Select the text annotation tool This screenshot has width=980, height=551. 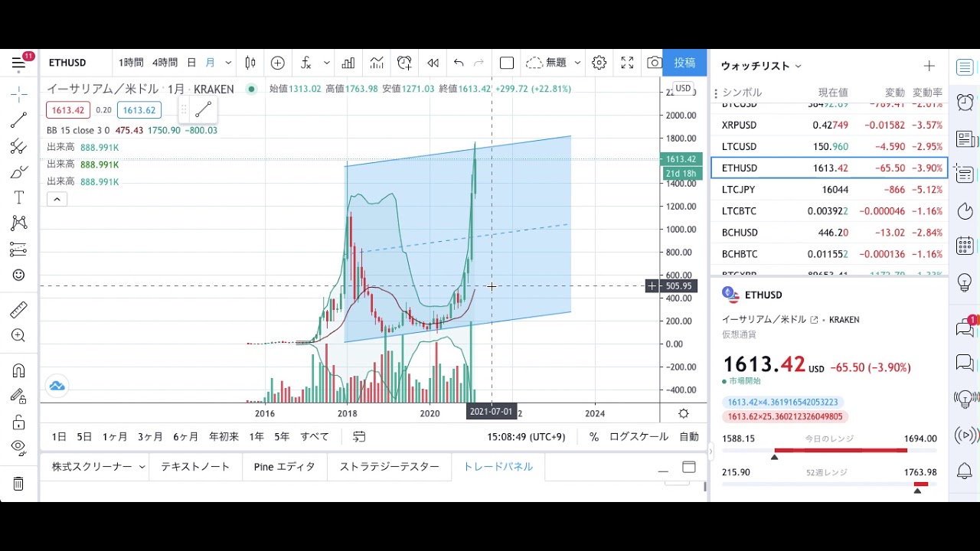(18, 197)
